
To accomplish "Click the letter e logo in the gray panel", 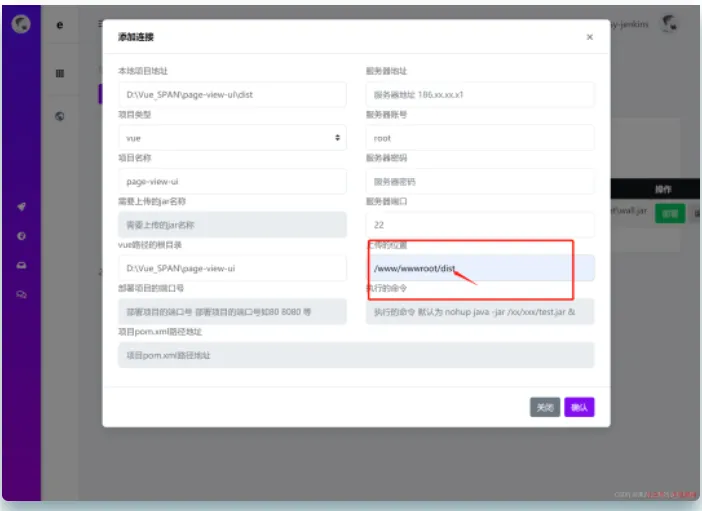I will click(x=60, y=25).
